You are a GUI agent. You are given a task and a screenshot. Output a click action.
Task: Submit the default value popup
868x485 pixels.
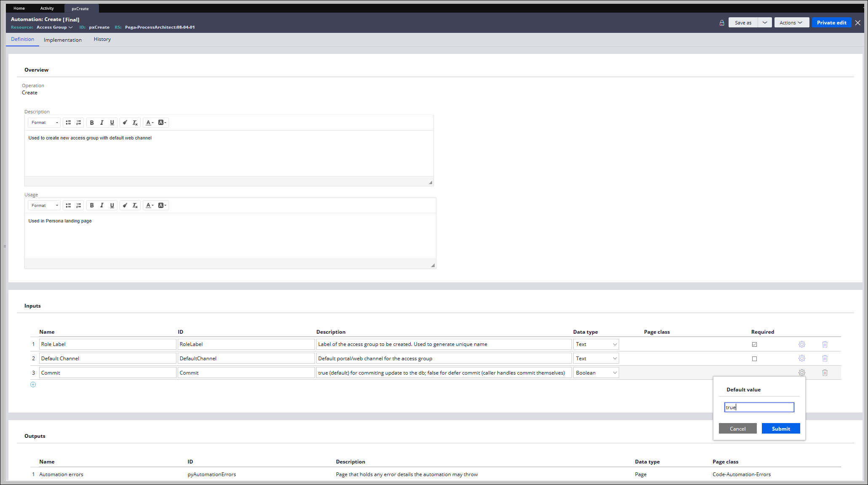pyautogui.click(x=780, y=429)
